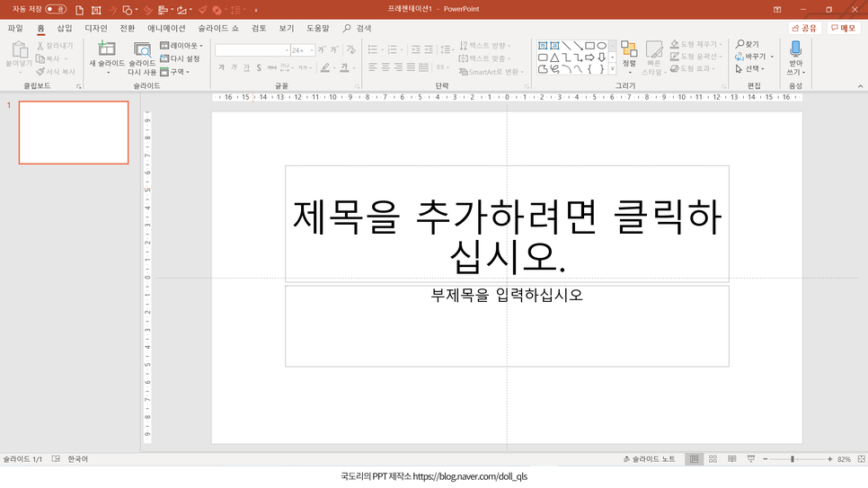
Task: Open the 검토 (Review) tab
Action: coord(259,28)
